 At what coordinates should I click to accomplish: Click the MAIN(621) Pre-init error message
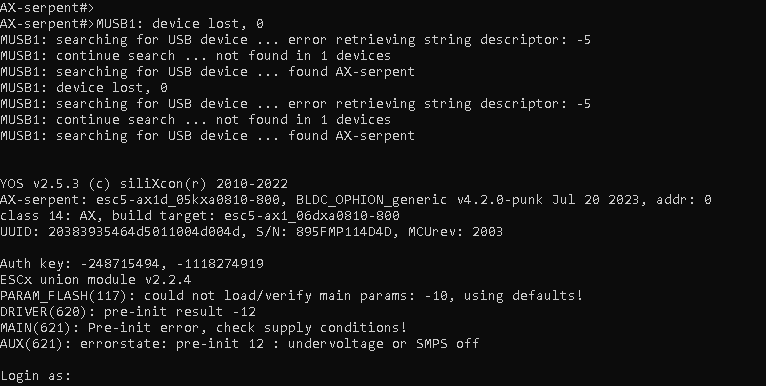204,327
